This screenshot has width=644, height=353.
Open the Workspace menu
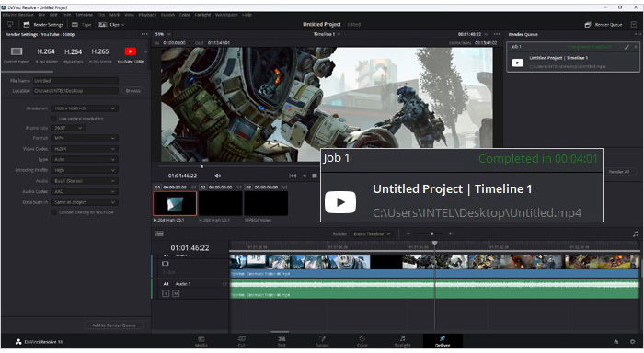tap(226, 15)
